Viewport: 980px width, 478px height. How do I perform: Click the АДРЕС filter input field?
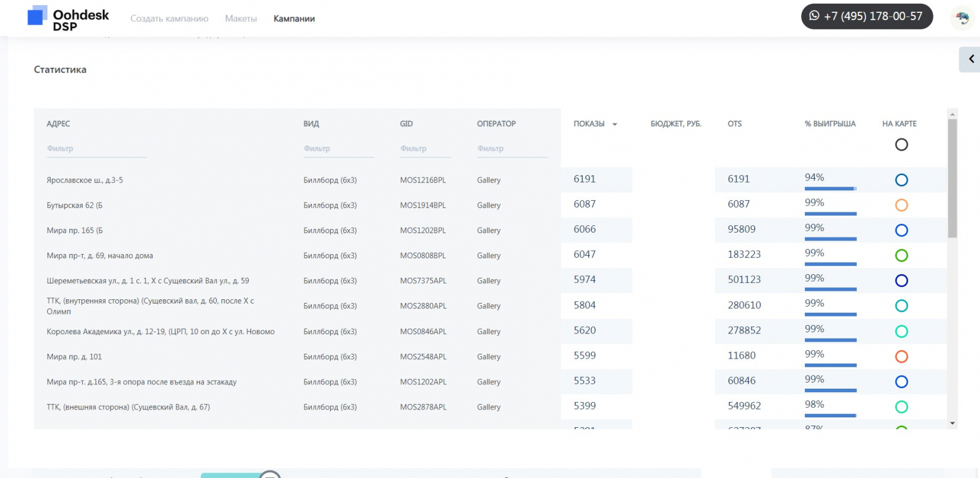[x=96, y=149]
